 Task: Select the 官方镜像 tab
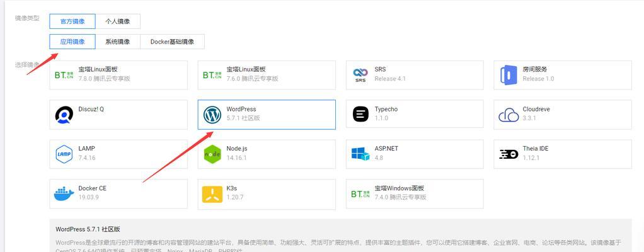[x=72, y=21]
